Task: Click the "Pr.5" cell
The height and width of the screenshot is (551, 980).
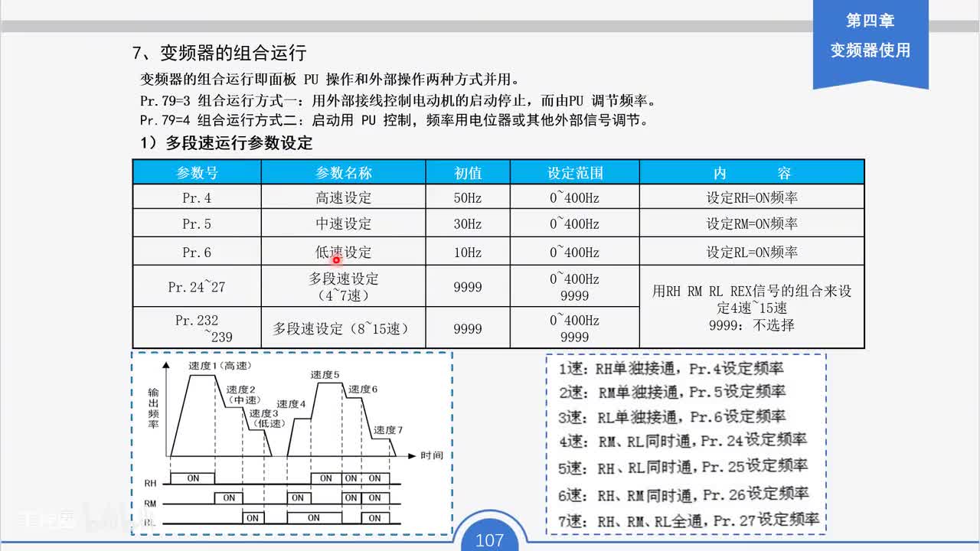Action: tap(197, 223)
